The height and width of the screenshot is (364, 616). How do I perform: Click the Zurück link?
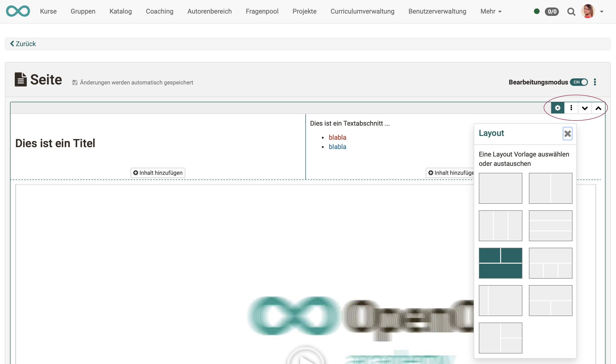22,44
